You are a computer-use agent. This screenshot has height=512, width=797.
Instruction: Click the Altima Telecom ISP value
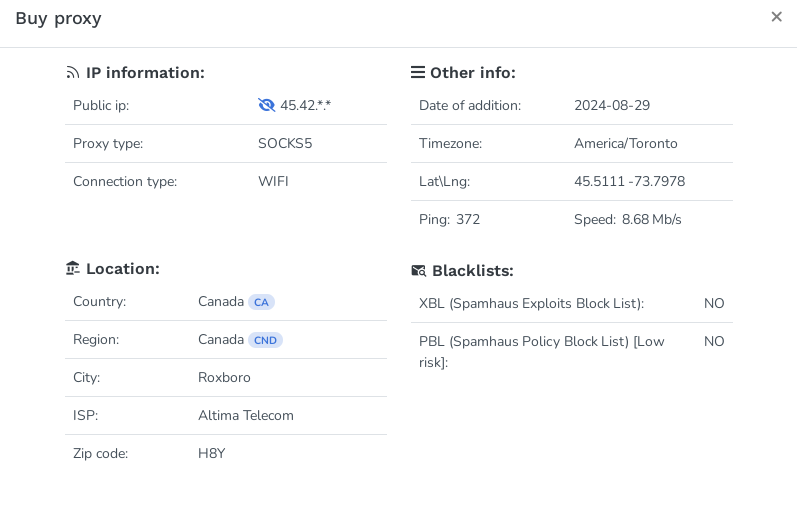coord(246,415)
